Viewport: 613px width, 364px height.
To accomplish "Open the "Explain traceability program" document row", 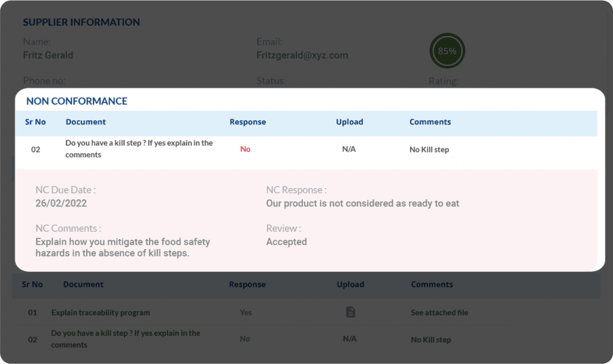I will 101,313.
